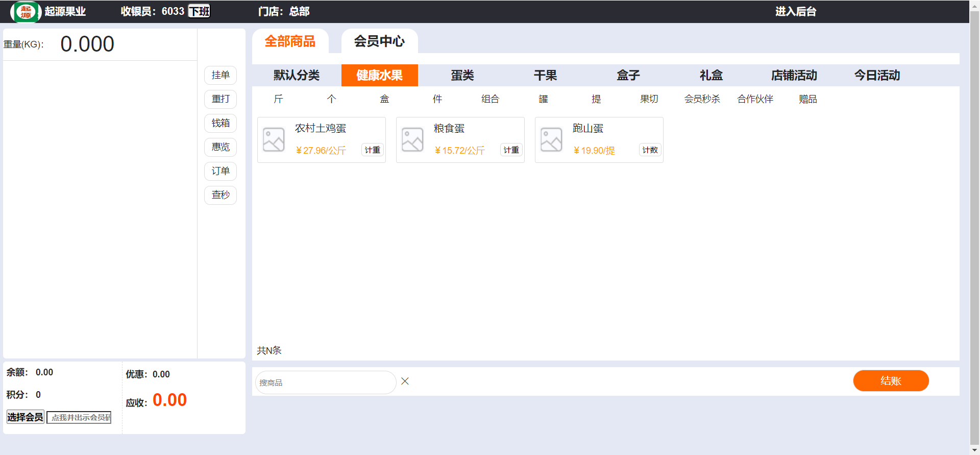Click the 应收 0.00 amount
Viewport: 980px width, 455px height.
point(169,400)
